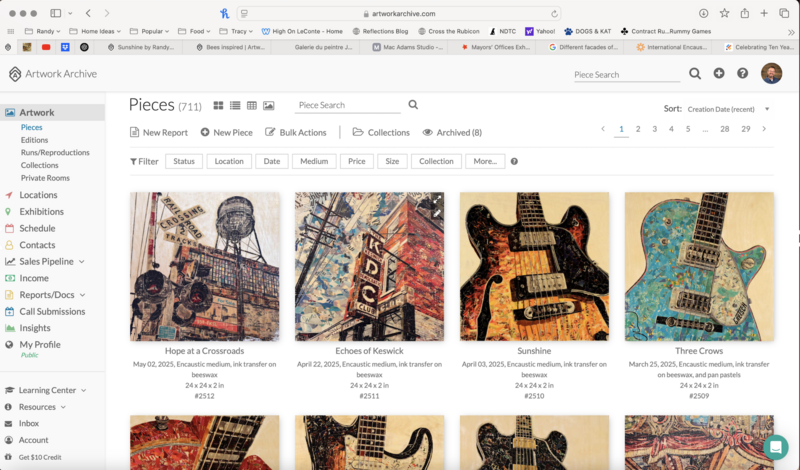The image size is (800, 470).
Task: Switch to list view icon
Action: pos(235,105)
